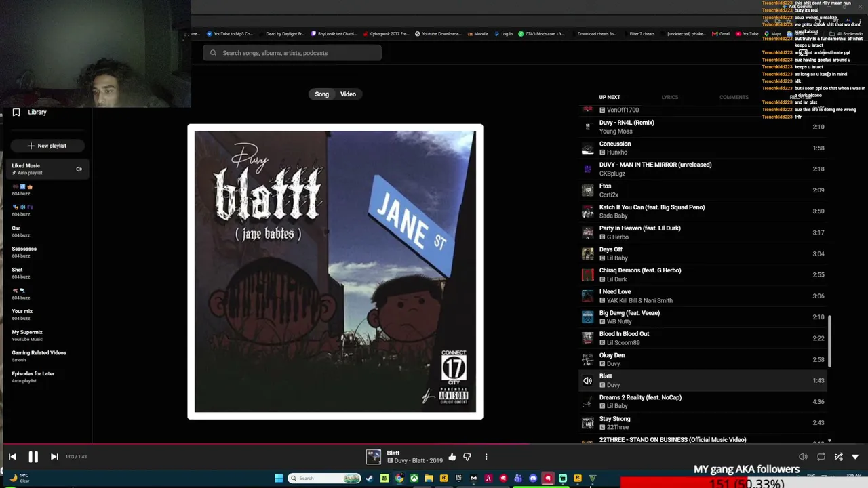Image resolution: width=868 pixels, height=488 pixels.
Task: Open the COMMENTS tab
Action: pos(734,97)
